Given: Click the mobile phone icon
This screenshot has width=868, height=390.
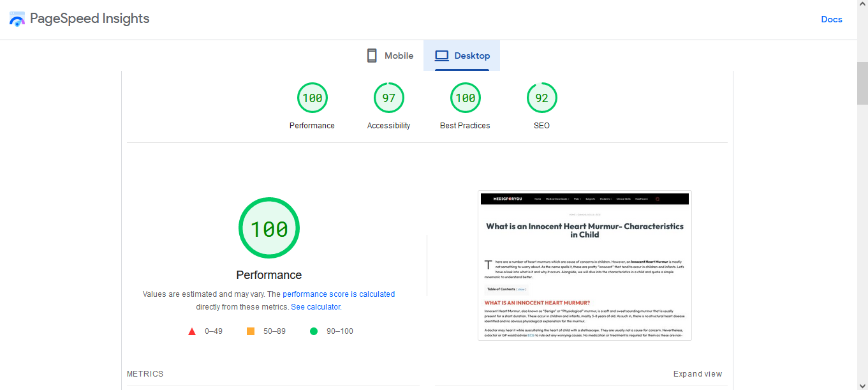Looking at the screenshot, I should [x=372, y=56].
